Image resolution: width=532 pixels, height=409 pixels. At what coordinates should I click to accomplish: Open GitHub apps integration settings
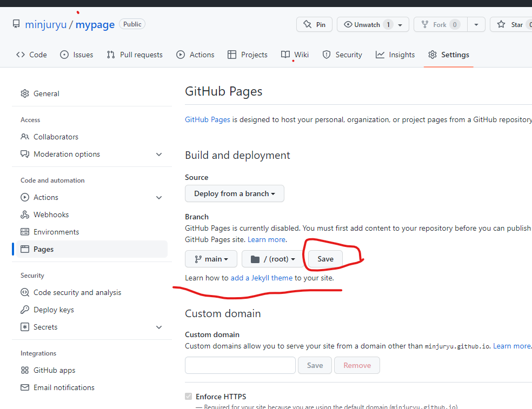[91, 370]
